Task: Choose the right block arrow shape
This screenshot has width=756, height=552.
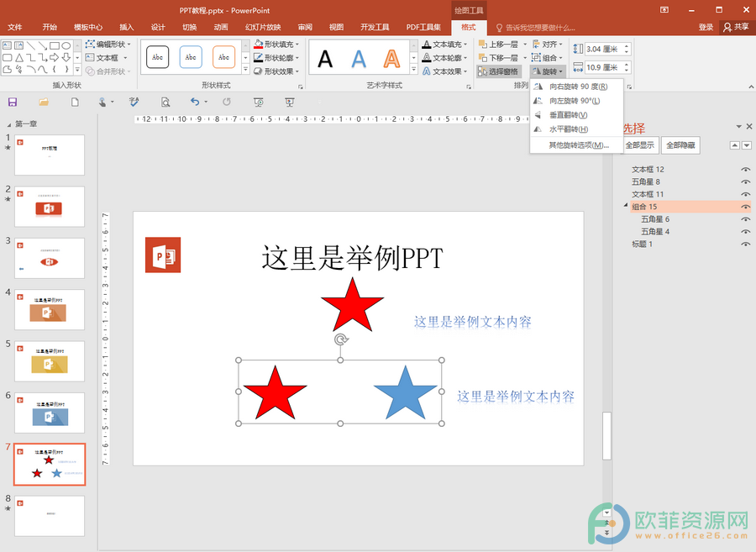Action: (55, 58)
